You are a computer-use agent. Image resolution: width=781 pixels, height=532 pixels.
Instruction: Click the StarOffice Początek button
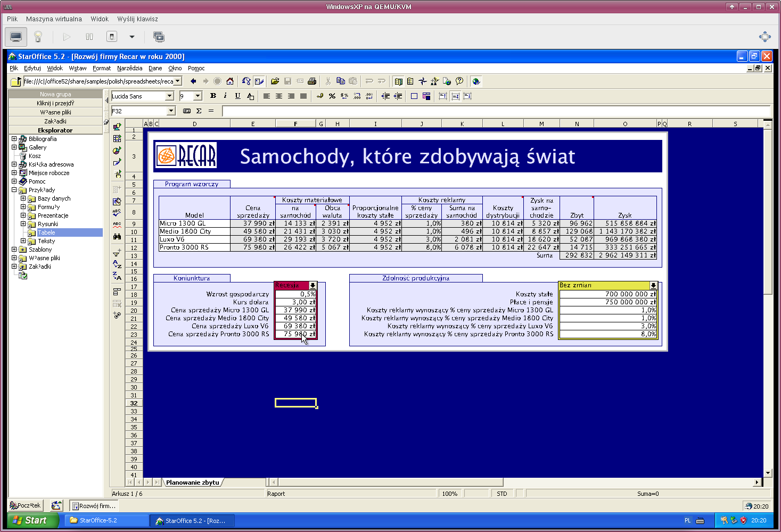coord(26,505)
